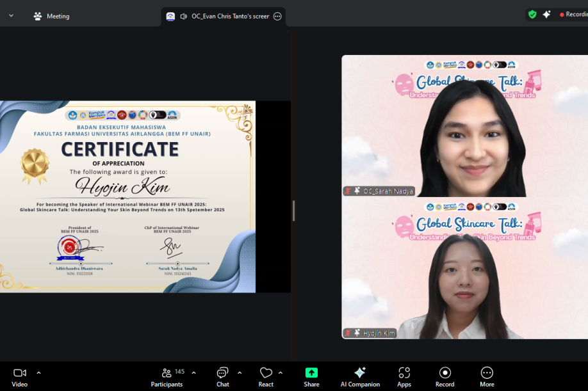
Task: Click the Zoom share tab app icon
Action: [x=170, y=16]
